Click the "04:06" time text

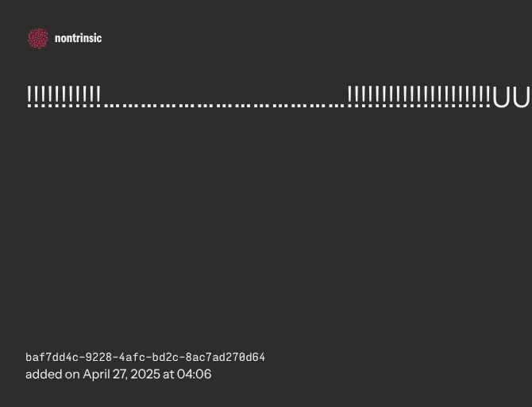point(195,374)
